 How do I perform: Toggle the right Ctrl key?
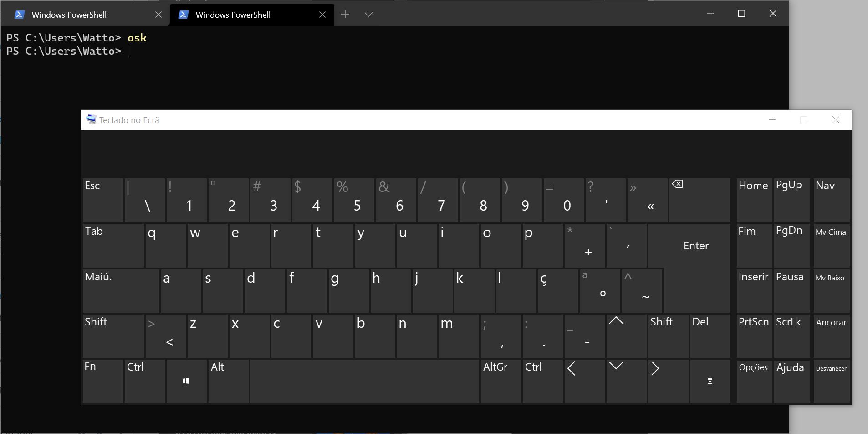(x=542, y=381)
